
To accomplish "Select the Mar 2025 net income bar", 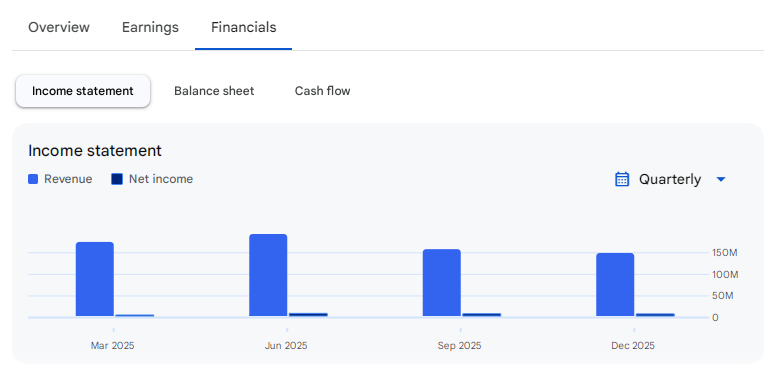I will click(135, 315).
